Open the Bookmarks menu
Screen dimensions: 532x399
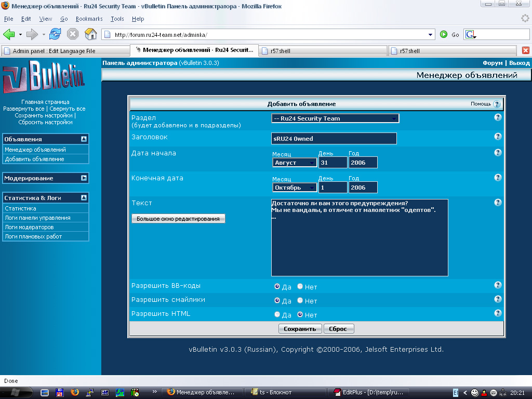[89, 19]
